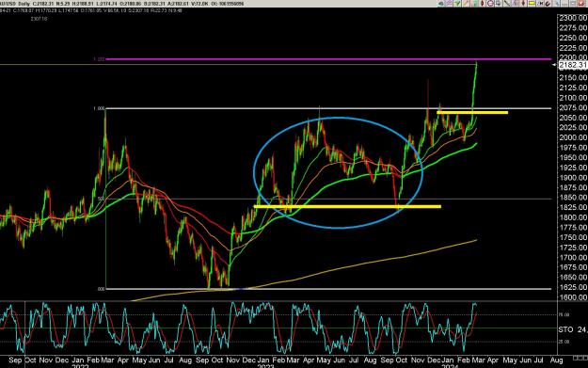The width and height of the screenshot is (588, 368).
Task: Click the 25.00 stochastic level label
Action: pos(564,342)
